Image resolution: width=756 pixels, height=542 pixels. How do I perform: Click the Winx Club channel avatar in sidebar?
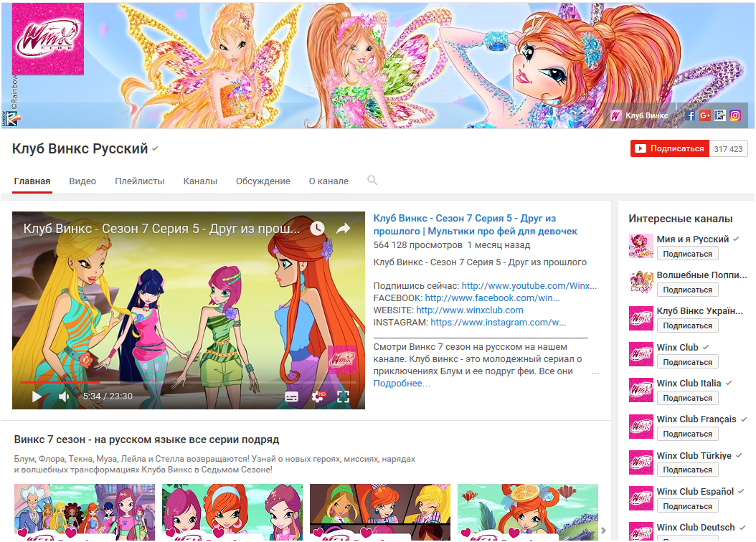[x=641, y=355]
